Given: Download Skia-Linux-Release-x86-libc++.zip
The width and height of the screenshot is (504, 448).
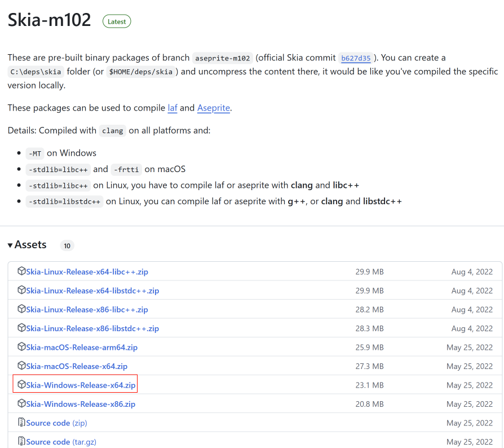Looking at the screenshot, I should pos(87,310).
